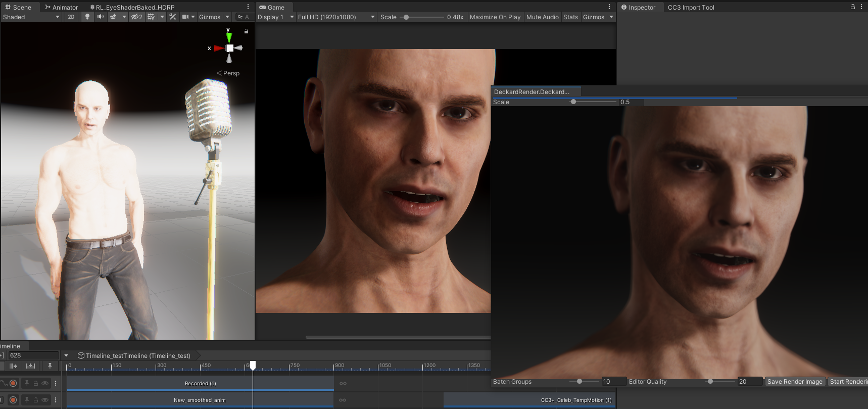The height and width of the screenshot is (409, 868).
Task: Open Scene panel three-dot options menu
Action: coord(248,7)
